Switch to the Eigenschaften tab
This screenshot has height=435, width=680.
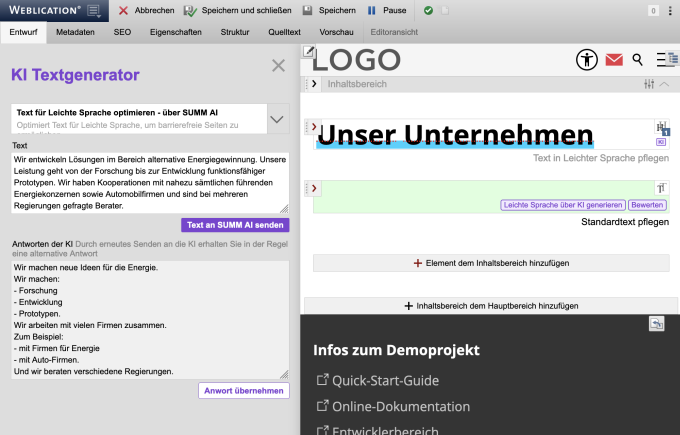click(176, 32)
